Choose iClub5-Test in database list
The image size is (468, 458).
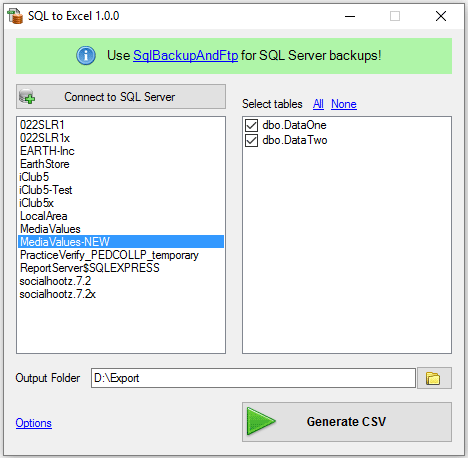coord(121,190)
